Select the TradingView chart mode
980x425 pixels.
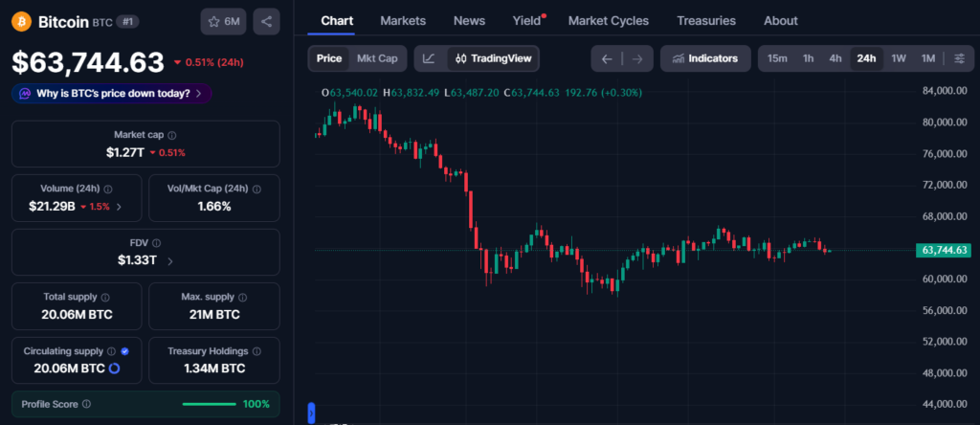click(493, 58)
